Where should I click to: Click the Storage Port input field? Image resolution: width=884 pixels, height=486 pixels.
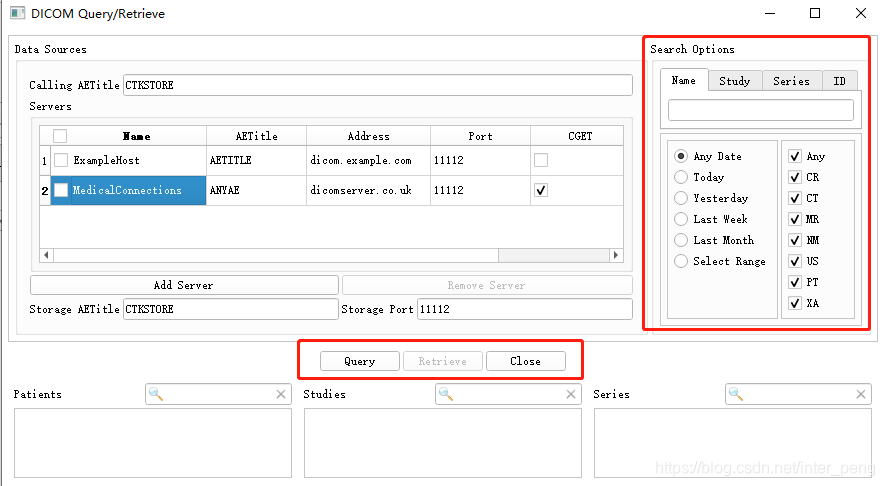tap(525, 309)
